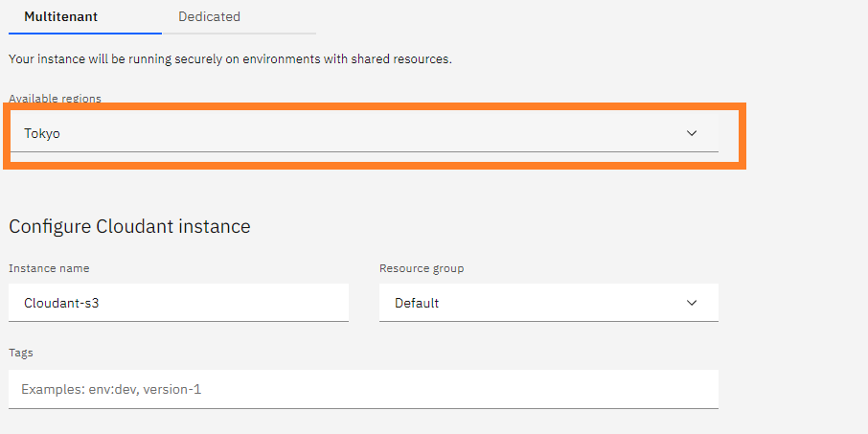Switch to the Dedicated tab
Image resolution: width=868 pixels, height=434 pixels.
(209, 16)
